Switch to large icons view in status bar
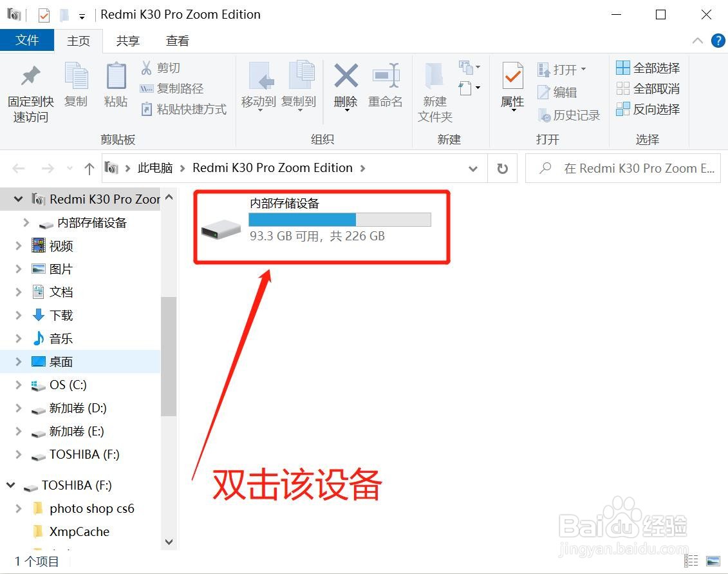This screenshot has height=574, width=728. (713, 561)
